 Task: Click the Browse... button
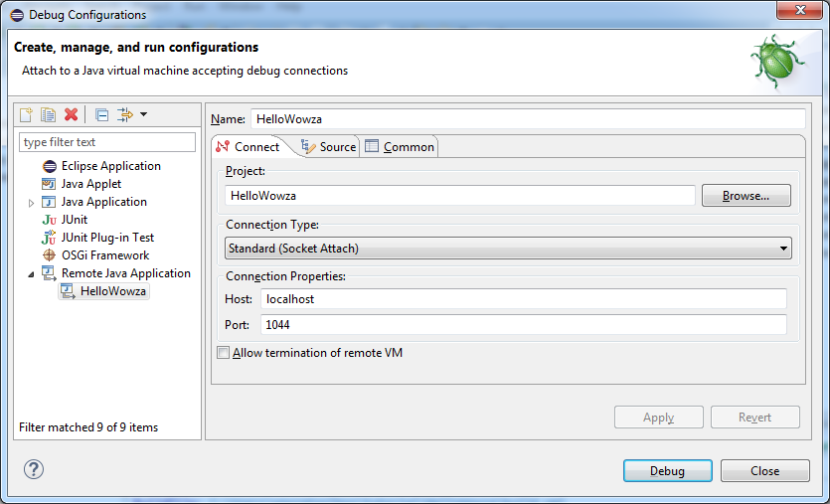(x=746, y=196)
